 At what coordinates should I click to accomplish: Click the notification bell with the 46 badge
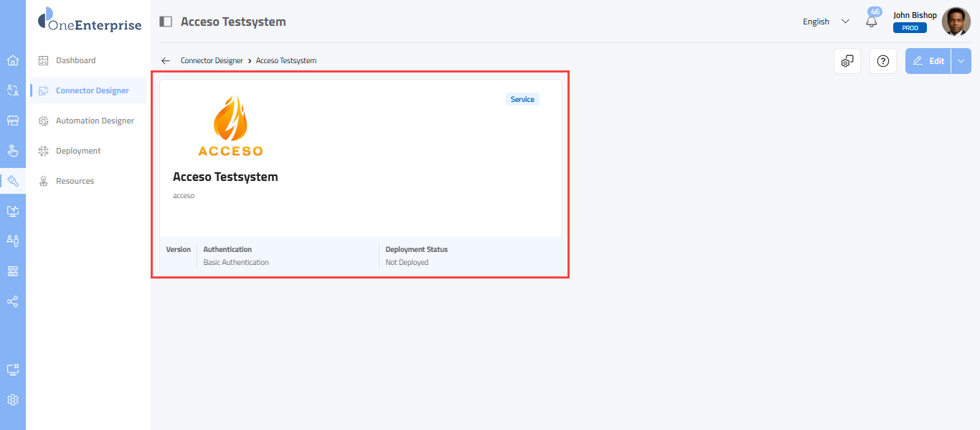[872, 22]
